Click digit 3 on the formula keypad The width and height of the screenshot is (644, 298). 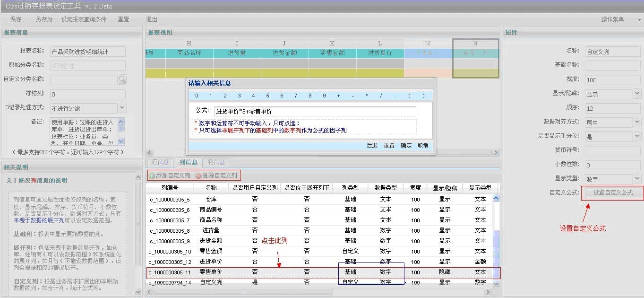[239, 96]
